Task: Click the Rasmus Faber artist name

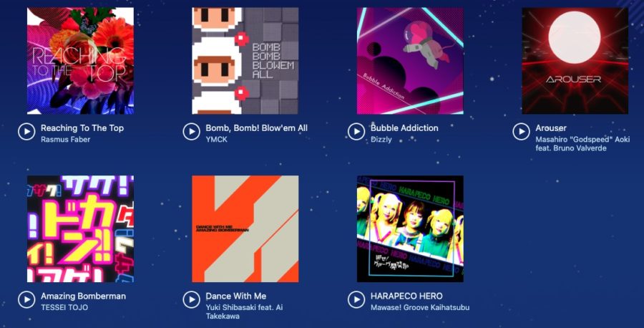Action: click(x=65, y=140)
